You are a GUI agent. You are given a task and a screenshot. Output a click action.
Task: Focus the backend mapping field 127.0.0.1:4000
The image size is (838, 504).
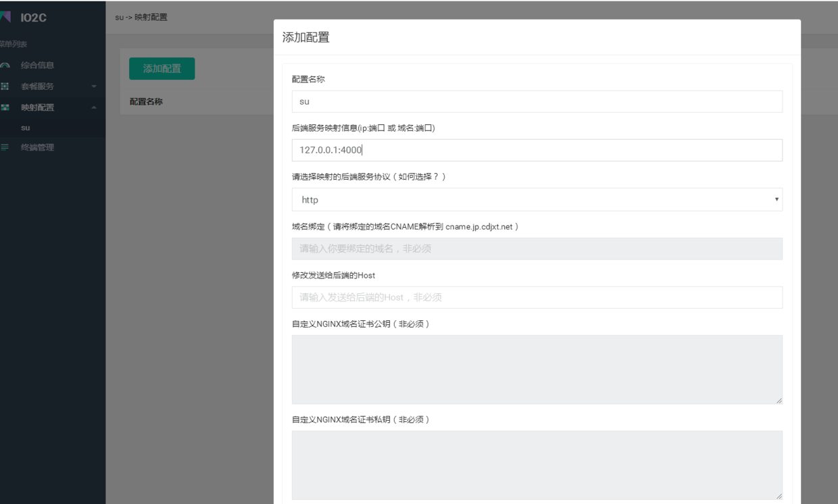point(537,150)
